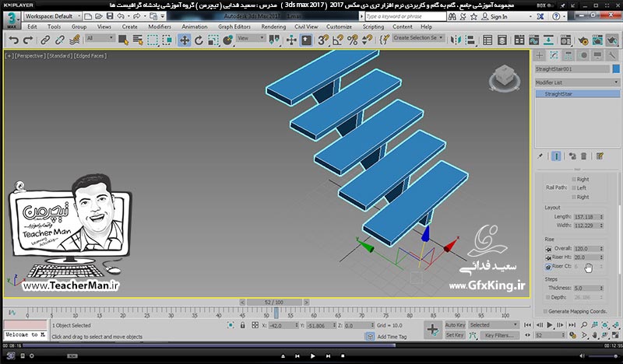Toggle the Layer Explorer icon

(x=502, y=40)
